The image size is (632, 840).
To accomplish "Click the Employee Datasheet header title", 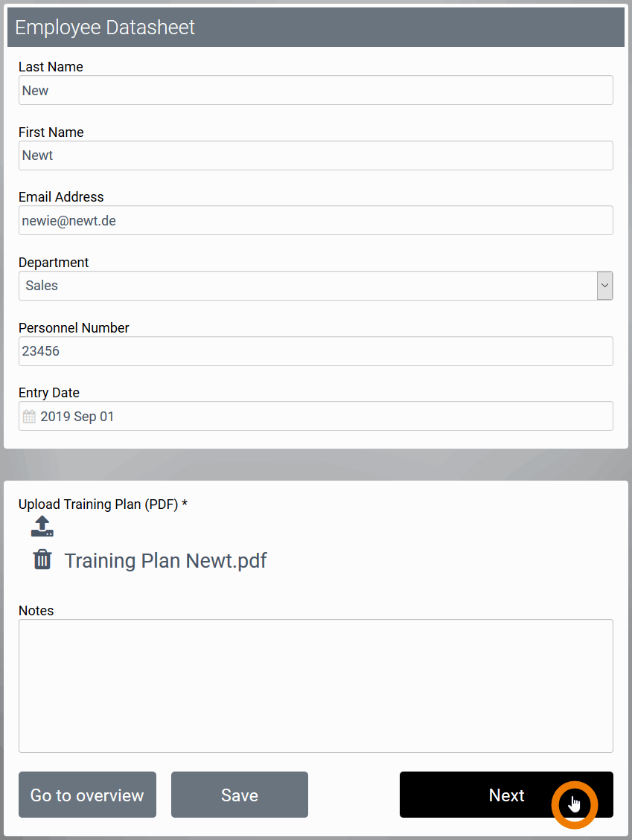I will [x=105, y=28].
